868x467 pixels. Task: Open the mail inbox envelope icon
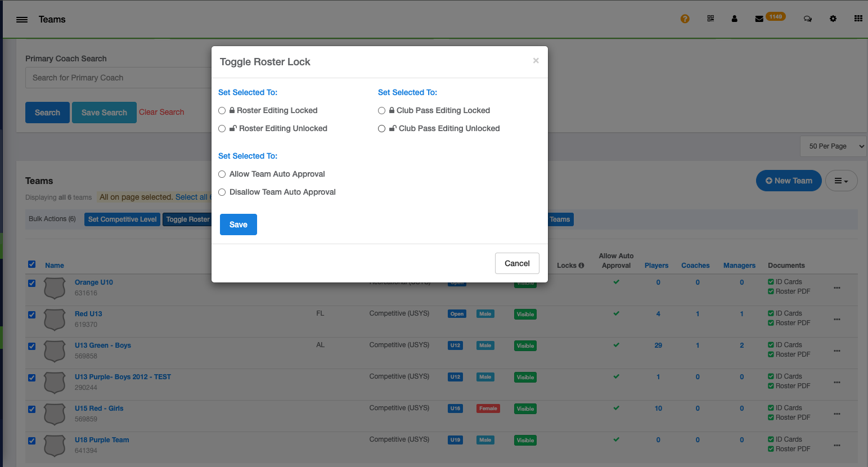(759, 19)
